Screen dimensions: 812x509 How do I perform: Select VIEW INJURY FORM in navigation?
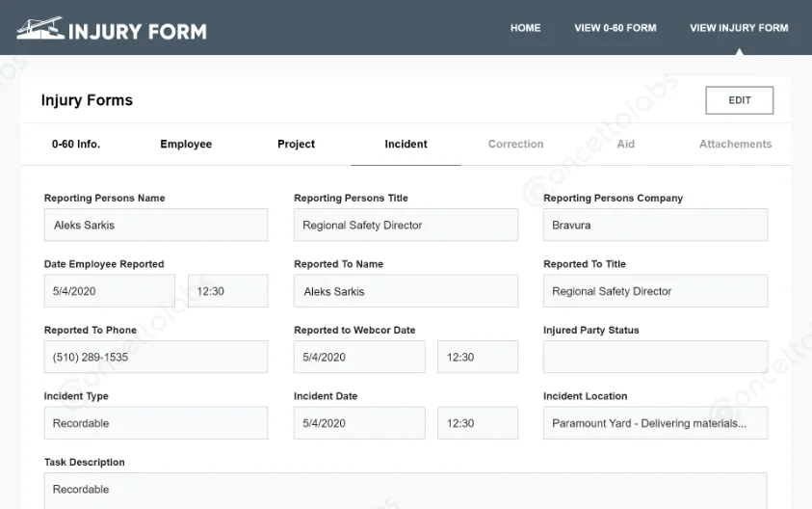739,28
